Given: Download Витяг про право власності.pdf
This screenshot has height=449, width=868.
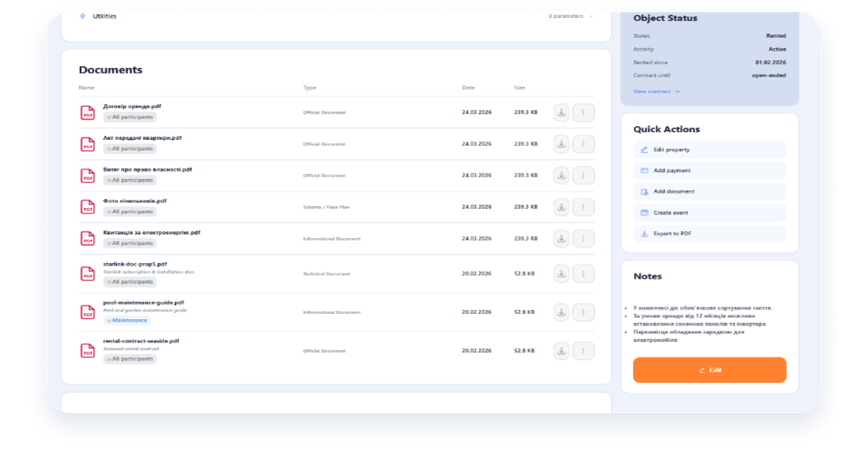Looking at the screenshot, I should pos(561,175).
